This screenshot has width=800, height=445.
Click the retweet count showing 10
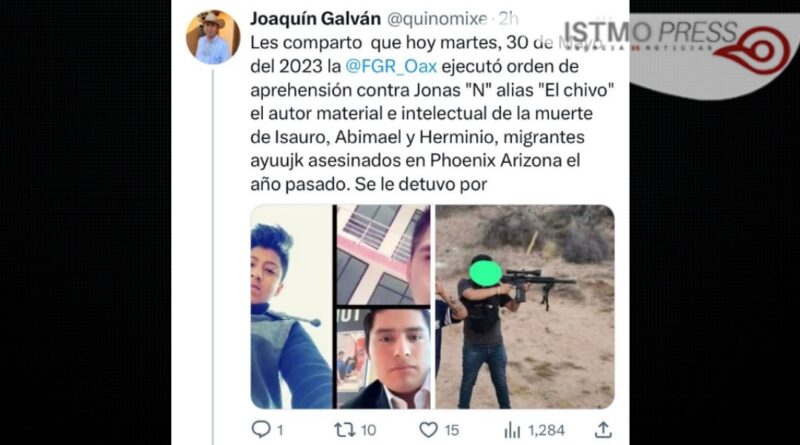tap(368, 430)
